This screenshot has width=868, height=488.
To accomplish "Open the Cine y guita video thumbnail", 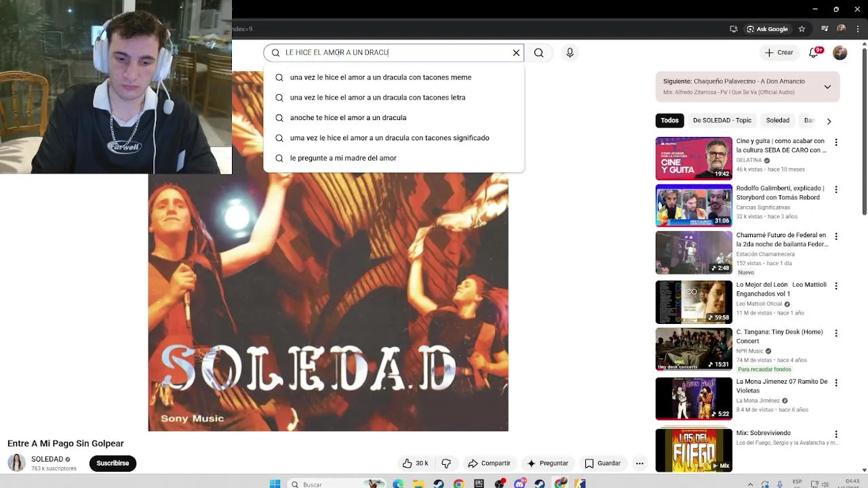I will pyautogui.click(x=694, y=159).
